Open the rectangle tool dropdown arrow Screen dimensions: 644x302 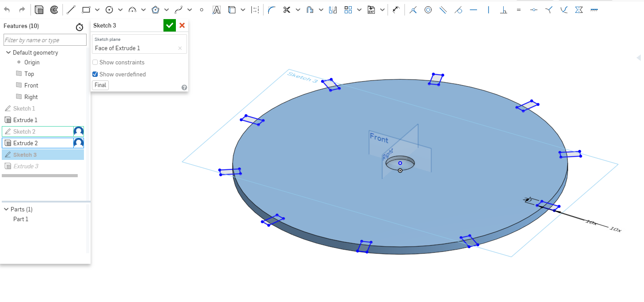(97, 9)
